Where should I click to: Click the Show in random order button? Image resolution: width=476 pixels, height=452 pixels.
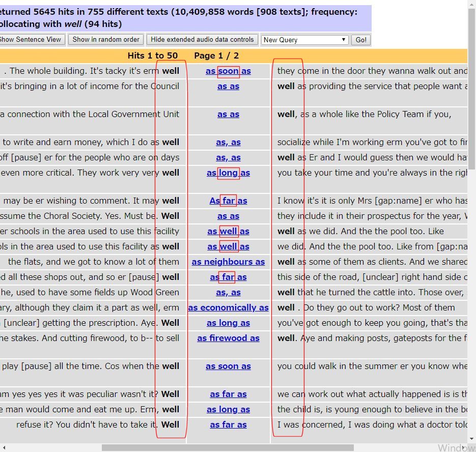[x=106, y=40]
